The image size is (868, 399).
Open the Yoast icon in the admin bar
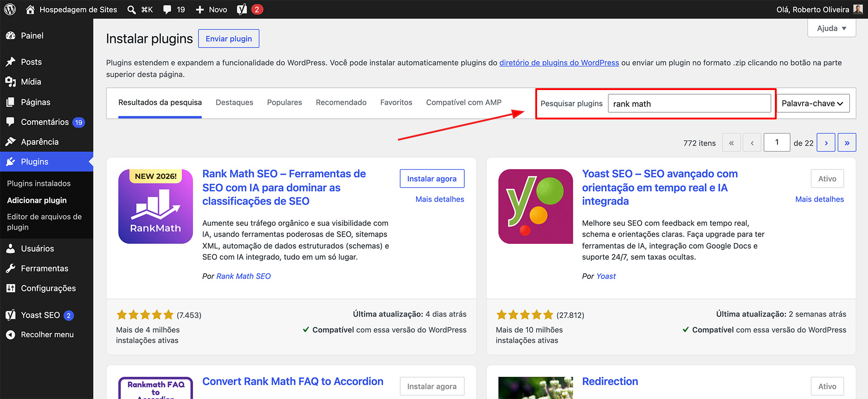[x=242, y=9]
